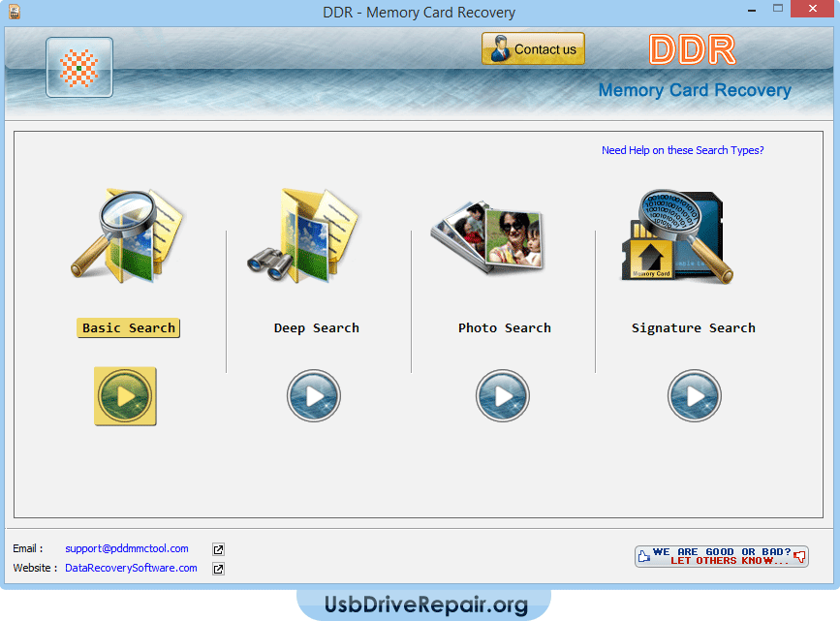Start Basic Search with green play button
Image resolution: width=840 pixels, height=621 pixels.
click(x=125, y=396)
